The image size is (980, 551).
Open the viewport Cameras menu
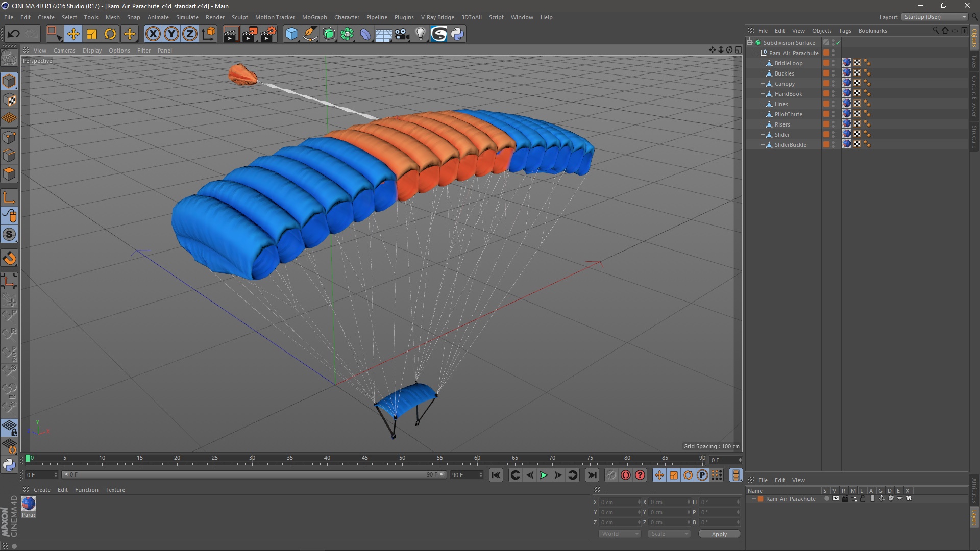click(x=64, y=51)
